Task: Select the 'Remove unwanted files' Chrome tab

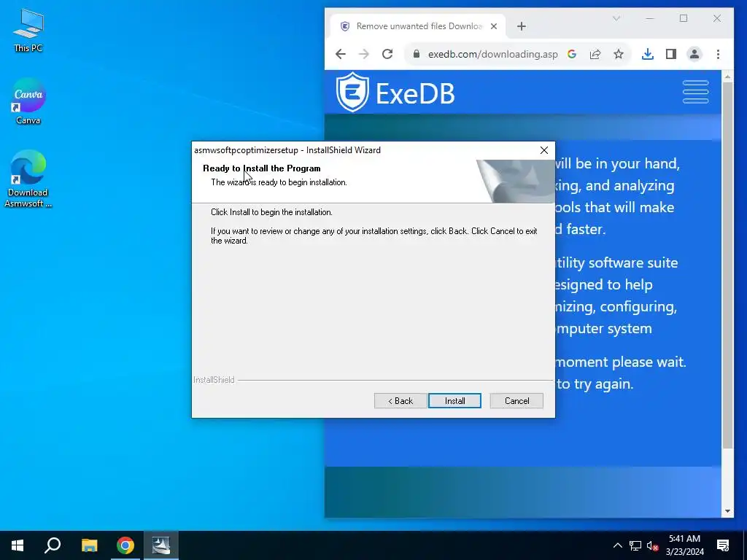Action: pos(419,26)
